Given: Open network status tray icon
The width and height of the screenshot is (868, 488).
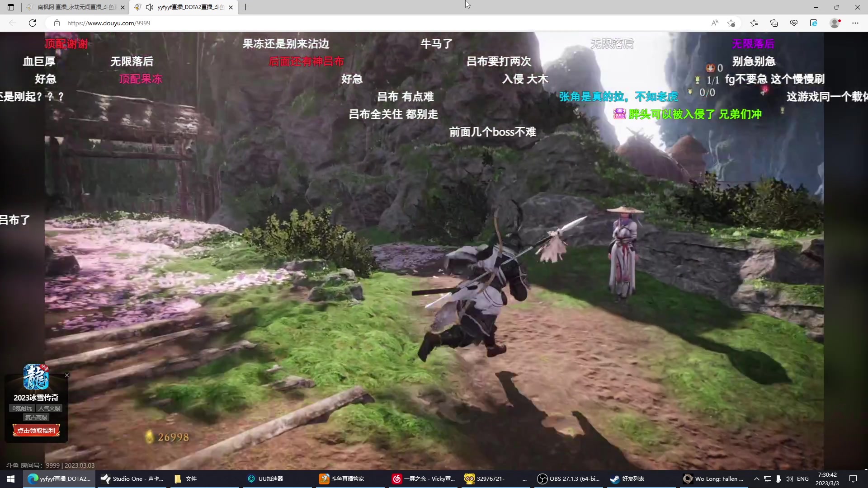Looking at the screenshot, I should pyautogui.click(x=768, y=479).
